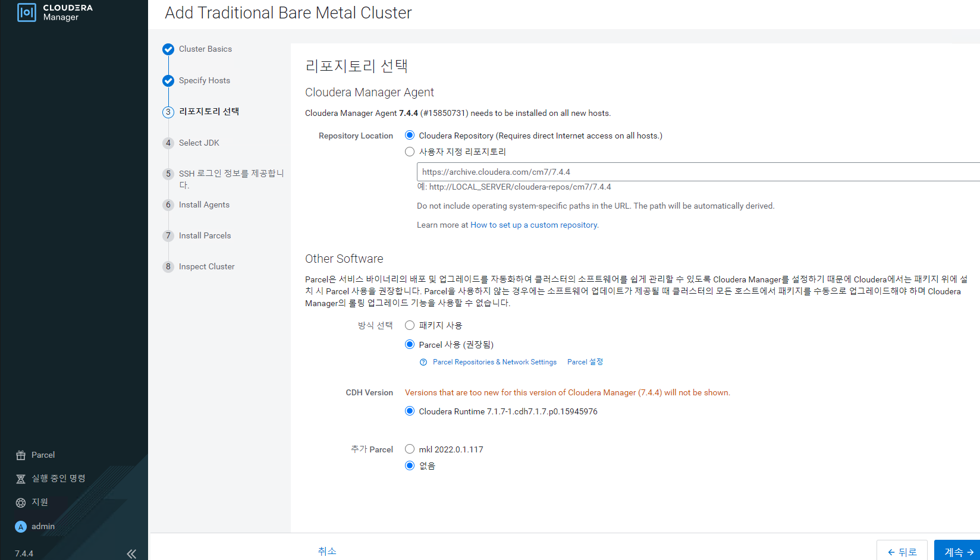
Task: Click help icon beside Parcel Repositories link
Action: pos(423,362)
